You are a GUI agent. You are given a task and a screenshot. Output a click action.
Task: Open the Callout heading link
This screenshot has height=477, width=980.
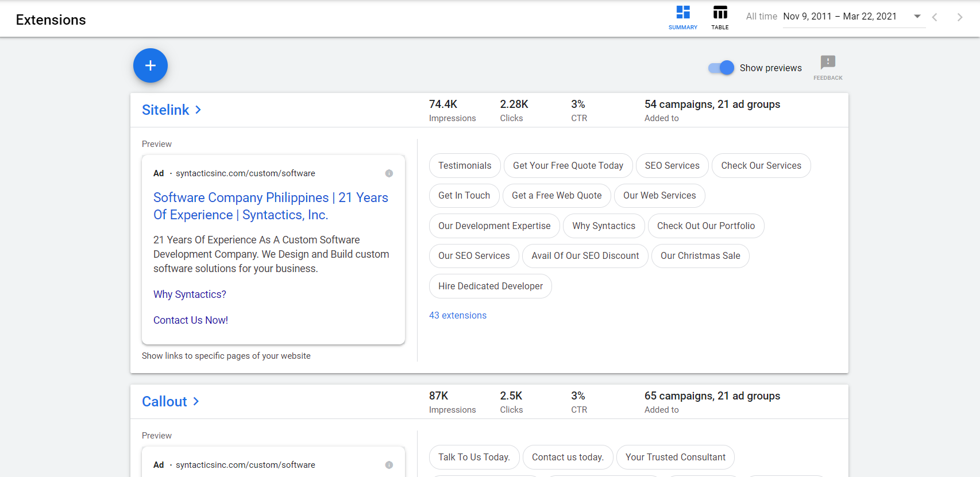(x=164, y=401)
